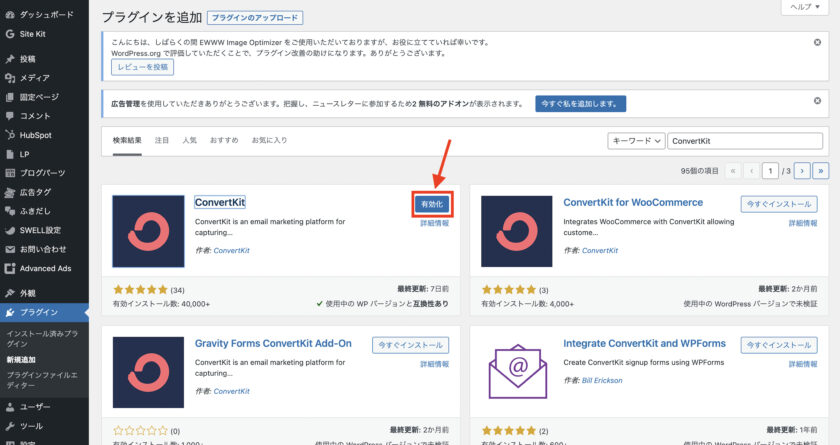This screenshot has width=840, height=445.
Task: Click the HubSpot sprocket icon
Action: (10, 135)
